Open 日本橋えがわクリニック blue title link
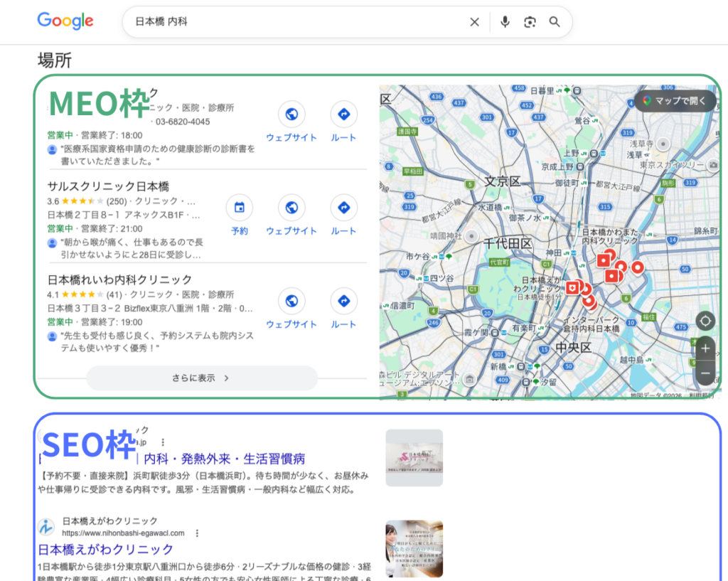The width and height of the screenshot is (728, 581). pyautogui.click(x=105, y=550)
